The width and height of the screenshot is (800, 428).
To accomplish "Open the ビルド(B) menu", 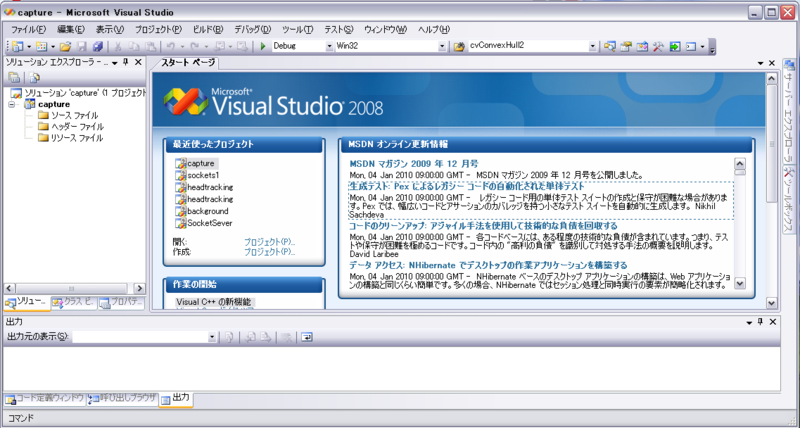I will click(x=208, y=29).
